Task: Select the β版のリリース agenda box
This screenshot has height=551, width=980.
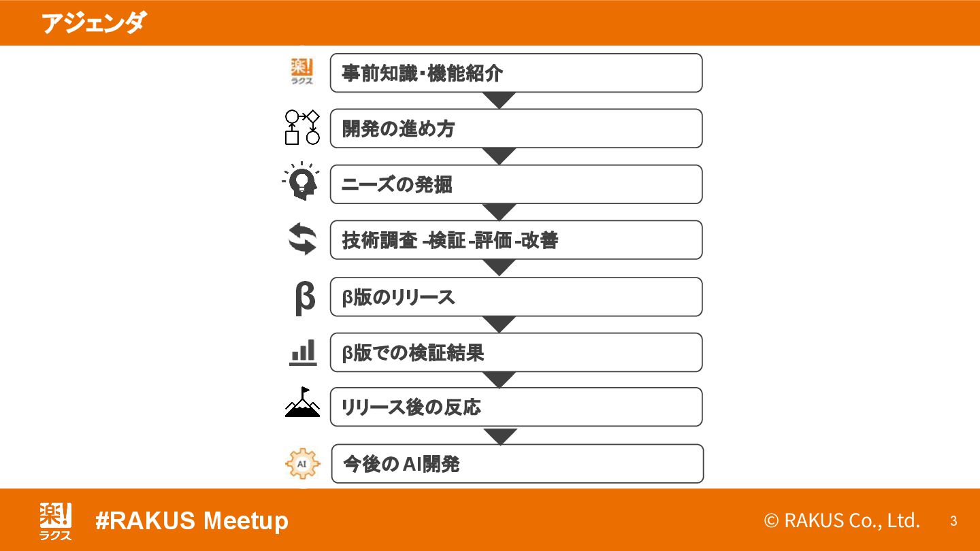Action: pos(516,297)
